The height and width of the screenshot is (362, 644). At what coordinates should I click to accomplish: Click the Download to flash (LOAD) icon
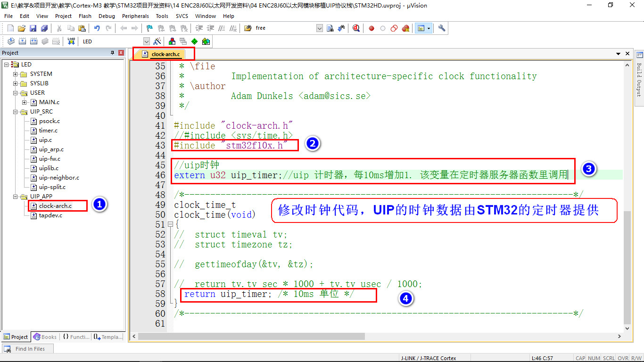71,41
